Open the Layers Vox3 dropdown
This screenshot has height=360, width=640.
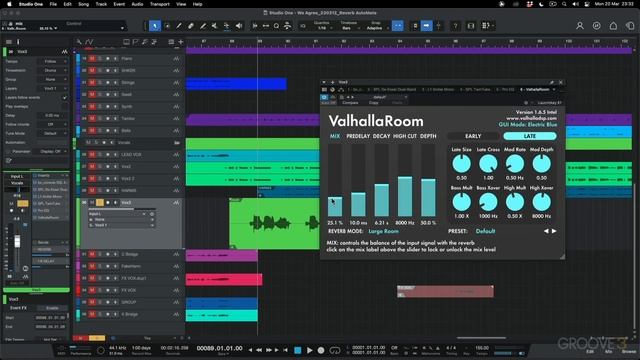[x=53, y=88]
